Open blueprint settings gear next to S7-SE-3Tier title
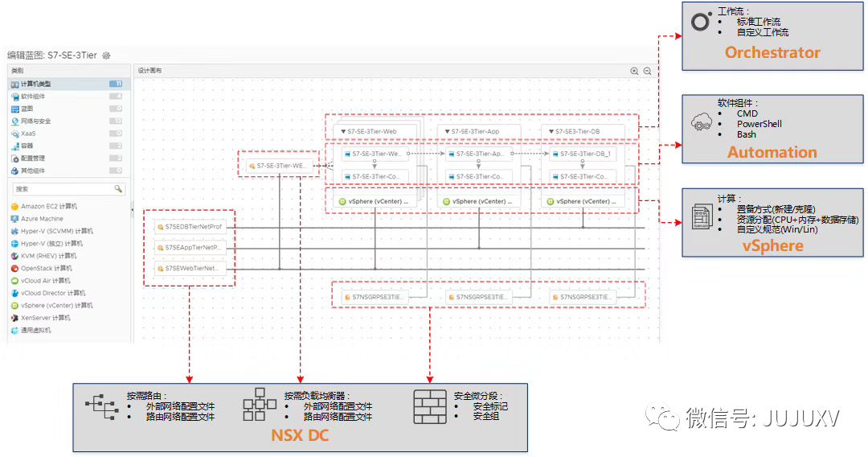Image resolution: width=868 pixels, height=457 pixels. 106,56
